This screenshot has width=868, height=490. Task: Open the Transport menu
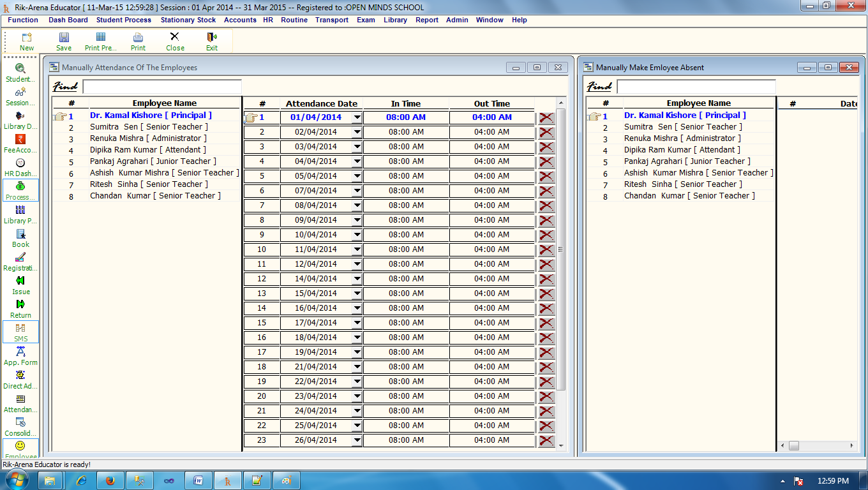(x=332, y=20)
